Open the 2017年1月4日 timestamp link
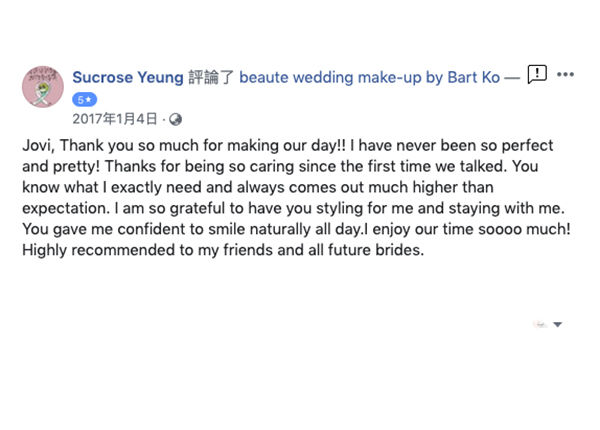The height and width of the screenshot is (430, 600). coord(115,119)
